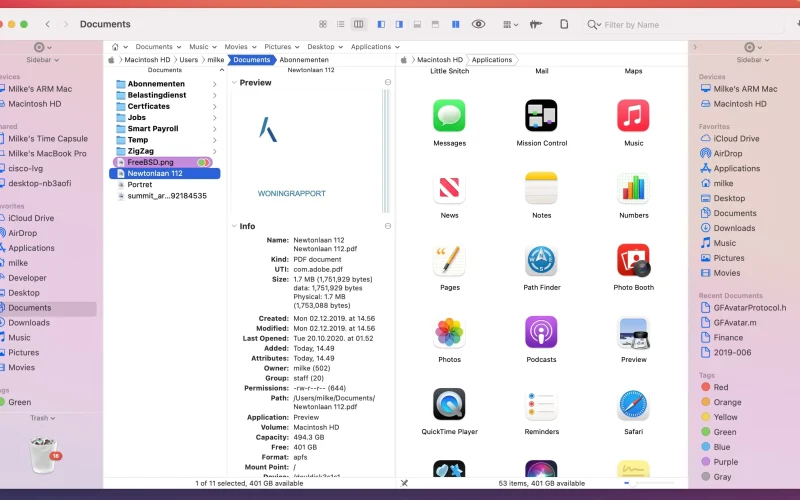Image resolution: width=800 pixels, height=500 pixels.
Task: Open GFAvatarProtocol.h in Recent Documents
Action: [x=743, y=308]
